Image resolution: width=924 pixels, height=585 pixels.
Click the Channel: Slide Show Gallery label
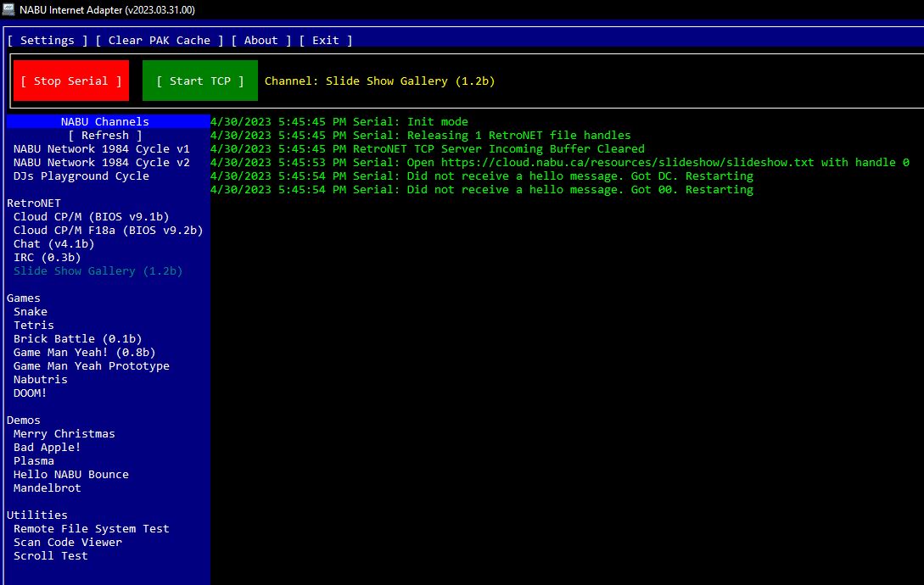379,81
